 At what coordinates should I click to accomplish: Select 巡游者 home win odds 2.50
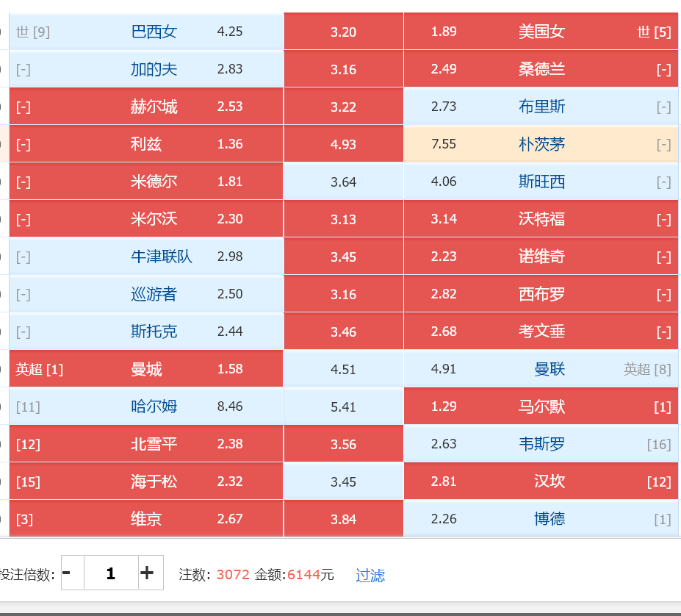146,294
